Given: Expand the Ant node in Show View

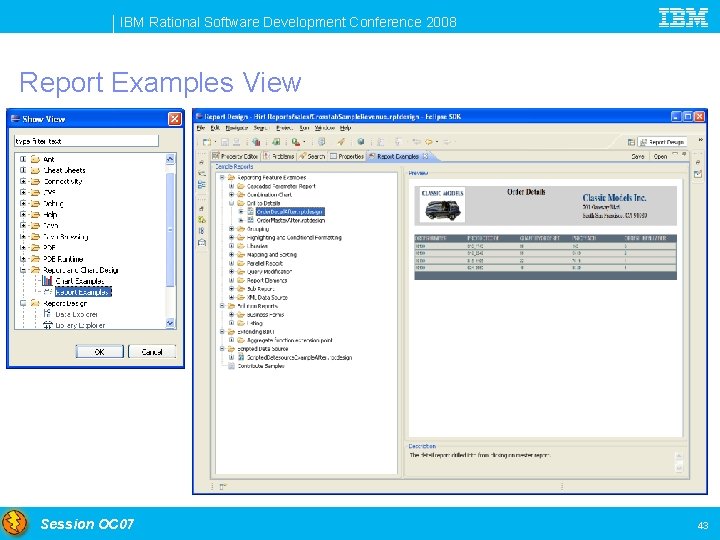Looking at the screenshot, I should coord(22,159).
